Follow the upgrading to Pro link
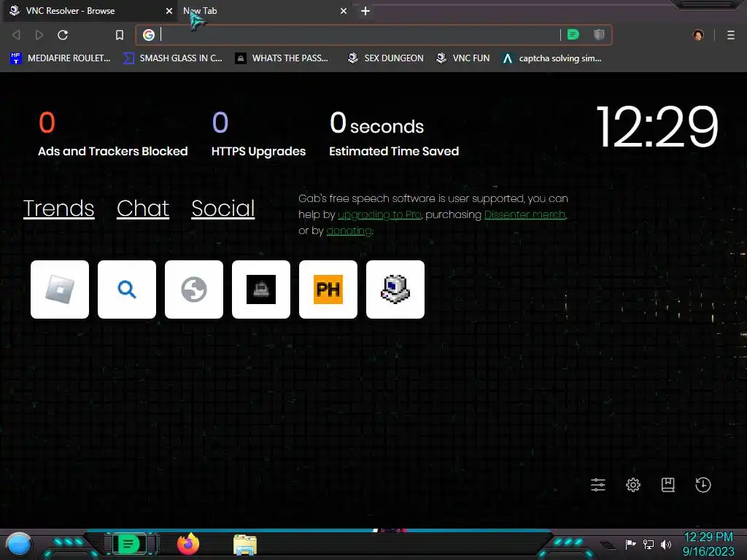 click(379, 215)
